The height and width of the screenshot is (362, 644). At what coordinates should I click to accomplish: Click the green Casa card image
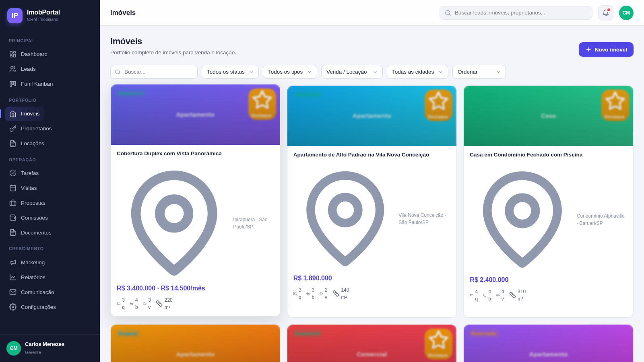[548, 116]
